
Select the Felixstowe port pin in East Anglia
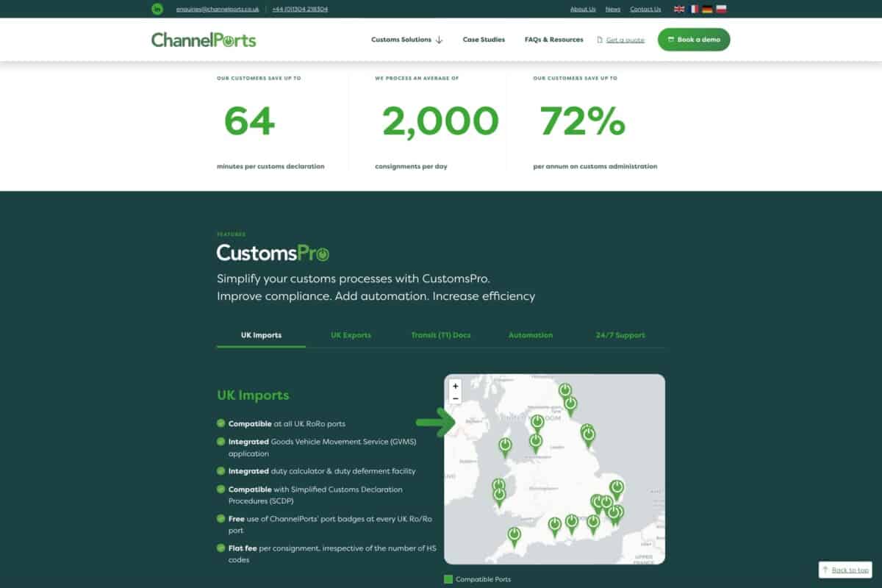pos(617,490)
